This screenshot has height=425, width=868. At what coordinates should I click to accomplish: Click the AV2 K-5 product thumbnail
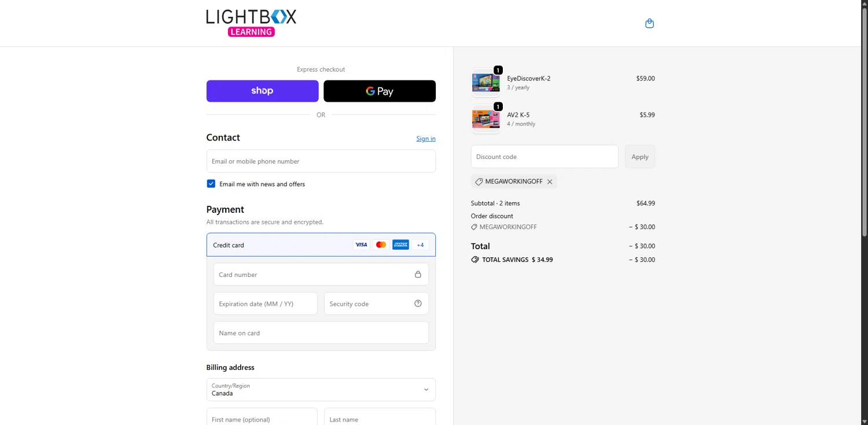pos(486,119)
